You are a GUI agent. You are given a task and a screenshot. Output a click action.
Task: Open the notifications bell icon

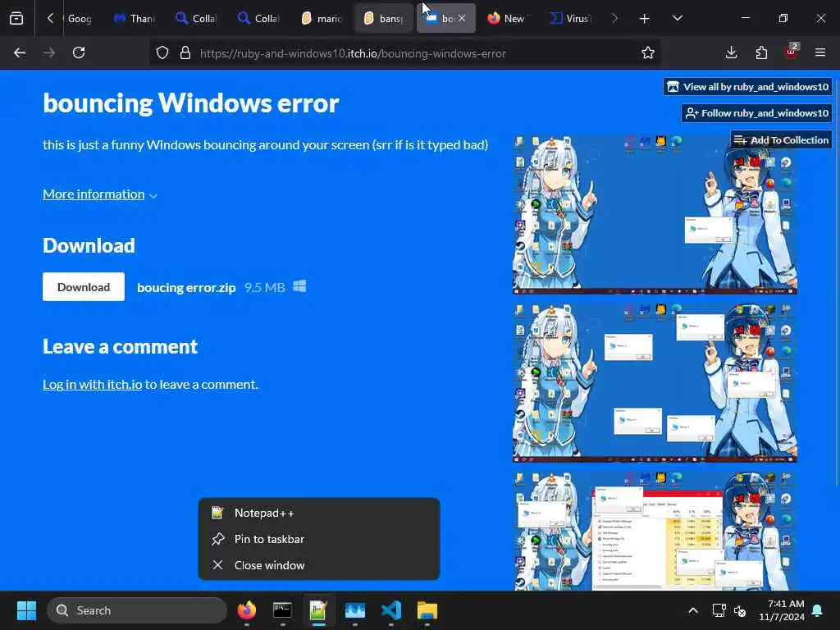coord(818,610)
